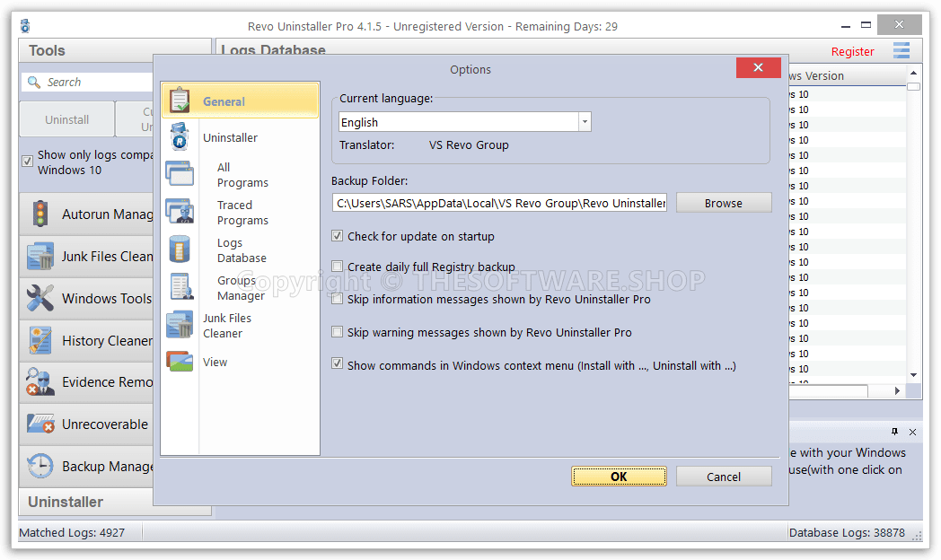941x560 pixels.
Task: Click the English language field
Action: (x=459, y=122)
